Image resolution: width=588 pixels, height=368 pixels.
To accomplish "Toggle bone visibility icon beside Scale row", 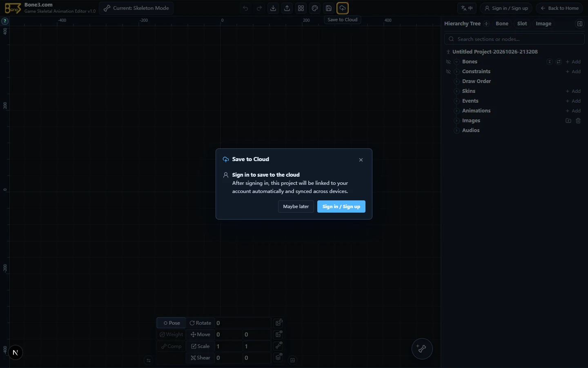I will click(278, 346).
